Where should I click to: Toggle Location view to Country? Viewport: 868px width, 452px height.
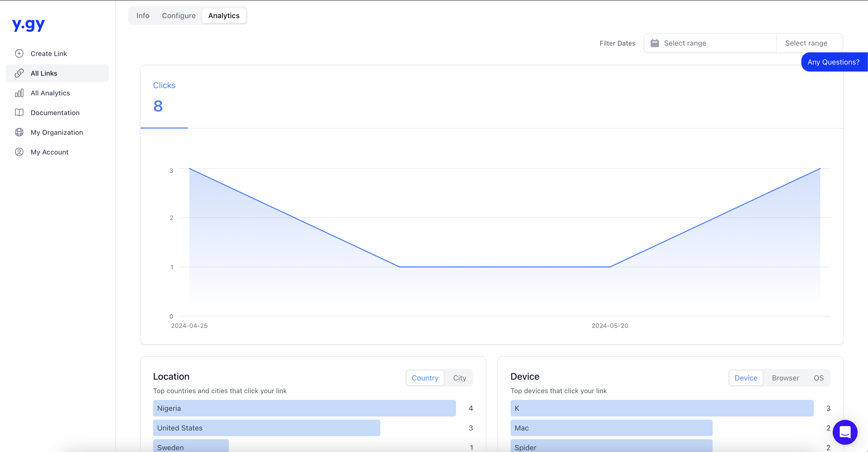click(x=425, y=378)
